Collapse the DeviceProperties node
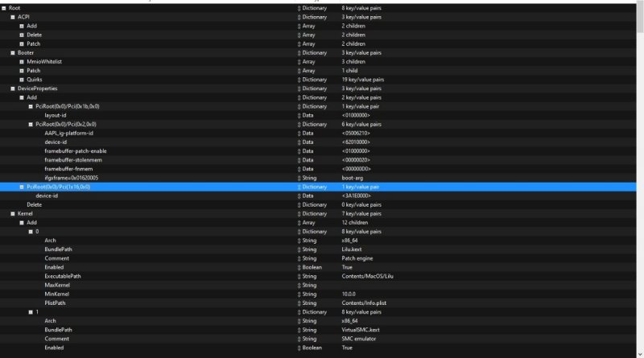Viewport: 644px width, 358px height. point(13,88)
